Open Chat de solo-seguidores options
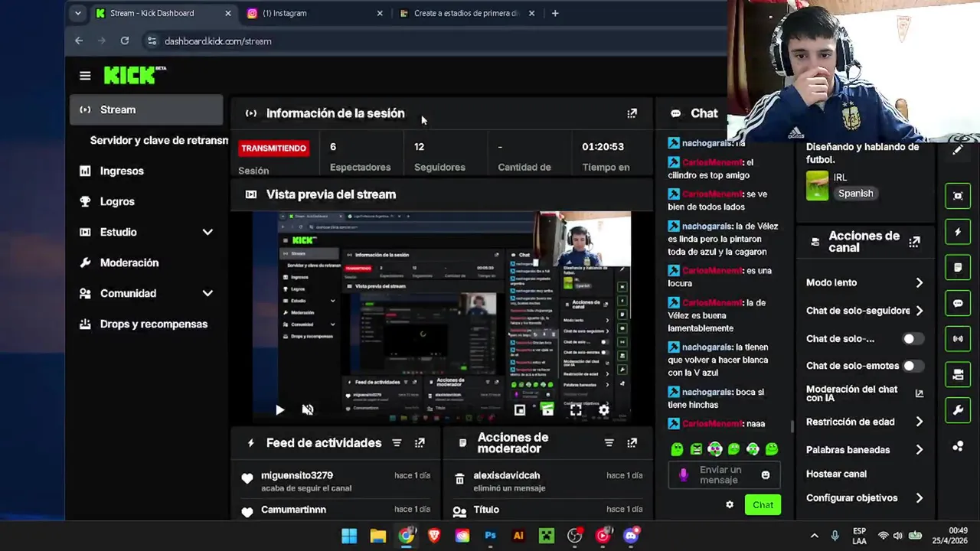This screenshot has width=980, height=551. pyautogui.click(x=864, y=311)
